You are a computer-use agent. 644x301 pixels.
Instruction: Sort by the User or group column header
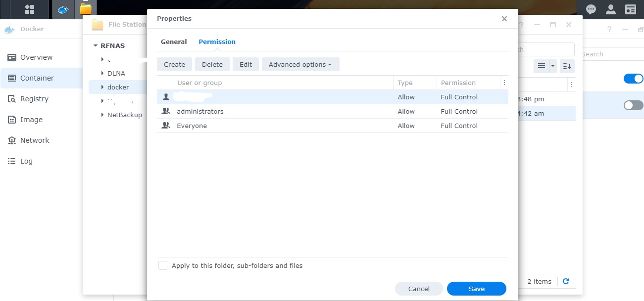pos(283,83)
